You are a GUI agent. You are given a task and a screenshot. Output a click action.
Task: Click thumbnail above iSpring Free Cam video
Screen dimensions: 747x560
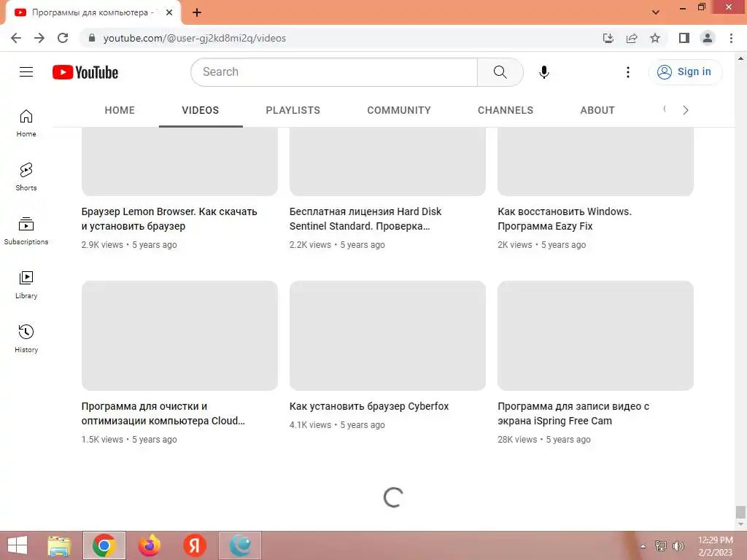[x=595, y=335]
